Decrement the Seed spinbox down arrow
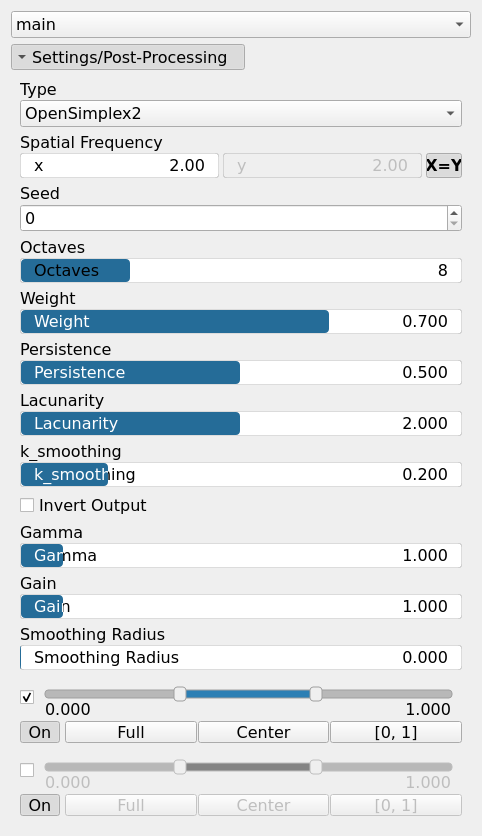 click(454, 224)
